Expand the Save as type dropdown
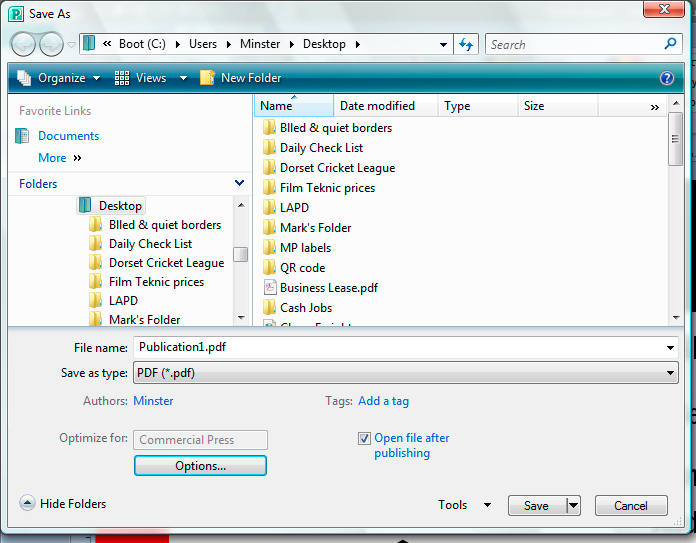The height and width of the screenshot is (543, 696). pos(671,373)
